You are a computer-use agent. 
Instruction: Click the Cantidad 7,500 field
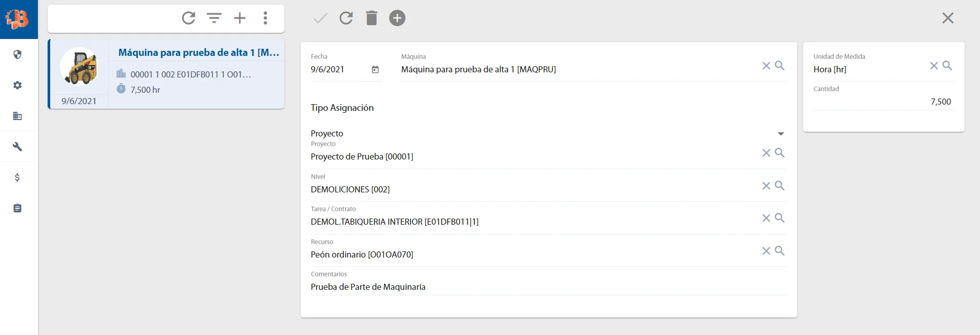[884, 102]
